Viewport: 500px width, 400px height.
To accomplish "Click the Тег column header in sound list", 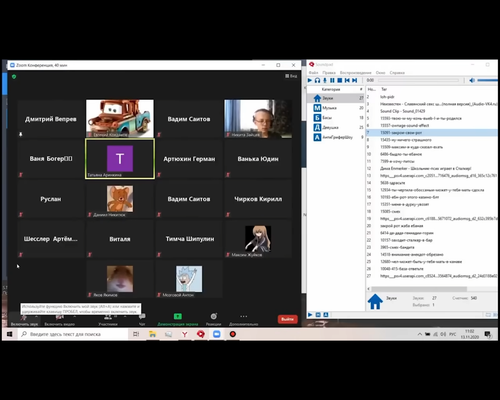I will (384, 89).
